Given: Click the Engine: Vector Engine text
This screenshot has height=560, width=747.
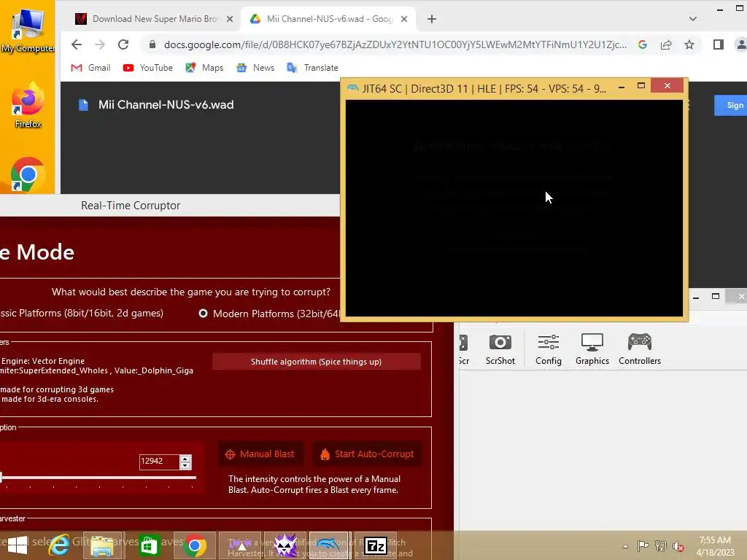Looking at the screenshot, I should coord(43,361).
